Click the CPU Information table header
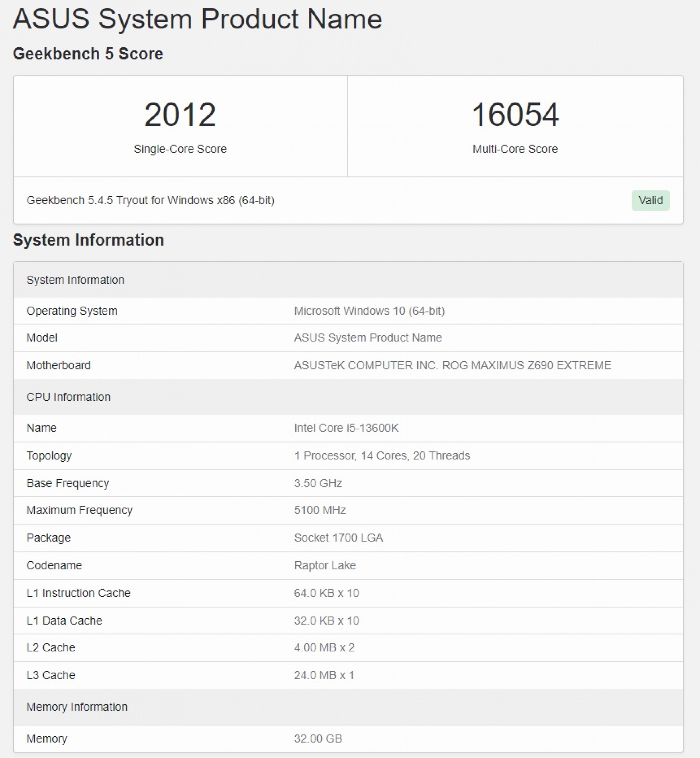The width and height of the screenshot is (700, 758). [348, 397]
